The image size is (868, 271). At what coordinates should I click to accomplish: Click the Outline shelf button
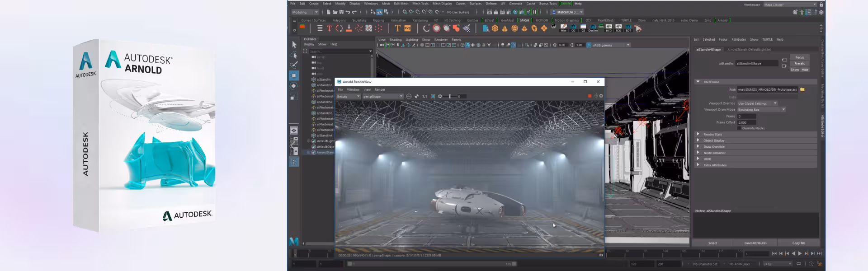593,28
